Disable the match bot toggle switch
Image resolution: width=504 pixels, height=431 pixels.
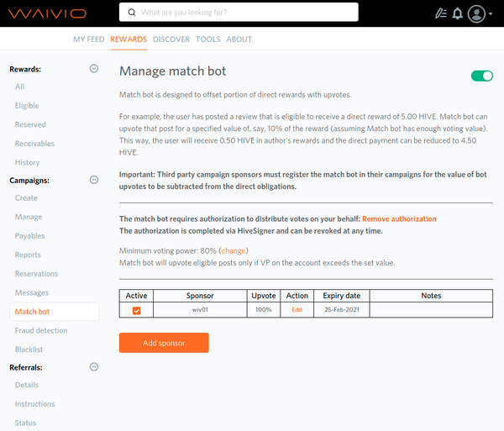point(482,76)
